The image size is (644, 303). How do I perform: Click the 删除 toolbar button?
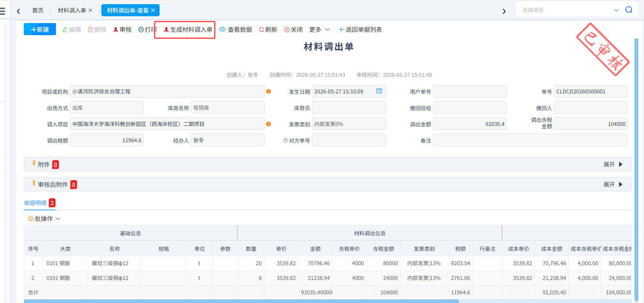tap(97, 30)
